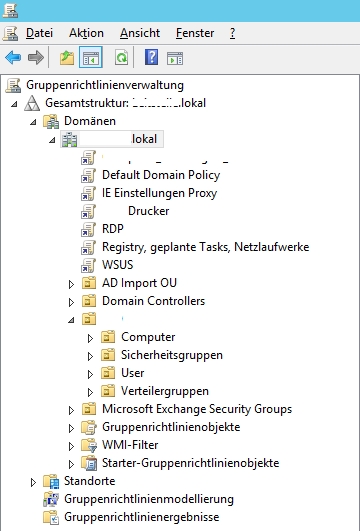Select the WSUS policy label

click(118, 264)
